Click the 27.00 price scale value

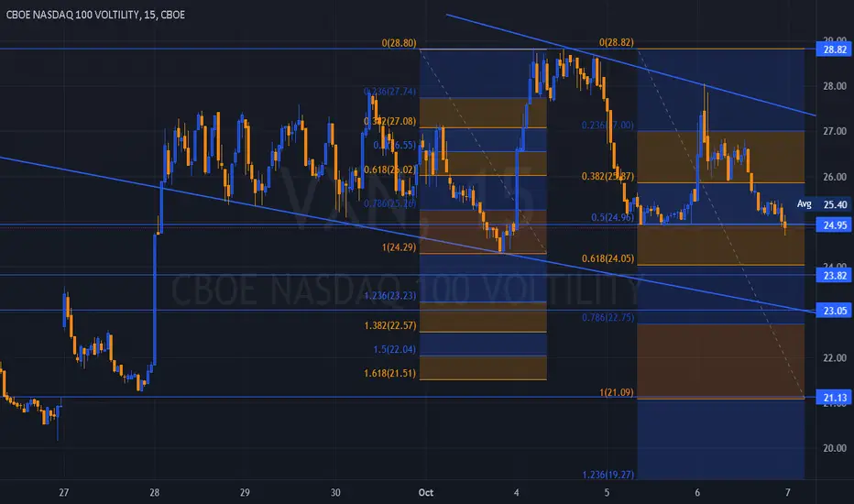coord(835,131)
